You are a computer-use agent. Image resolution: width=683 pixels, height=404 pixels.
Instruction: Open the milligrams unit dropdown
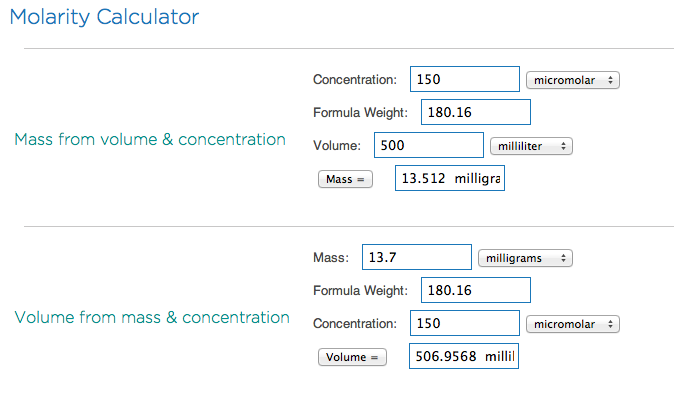tap(525, 258)
